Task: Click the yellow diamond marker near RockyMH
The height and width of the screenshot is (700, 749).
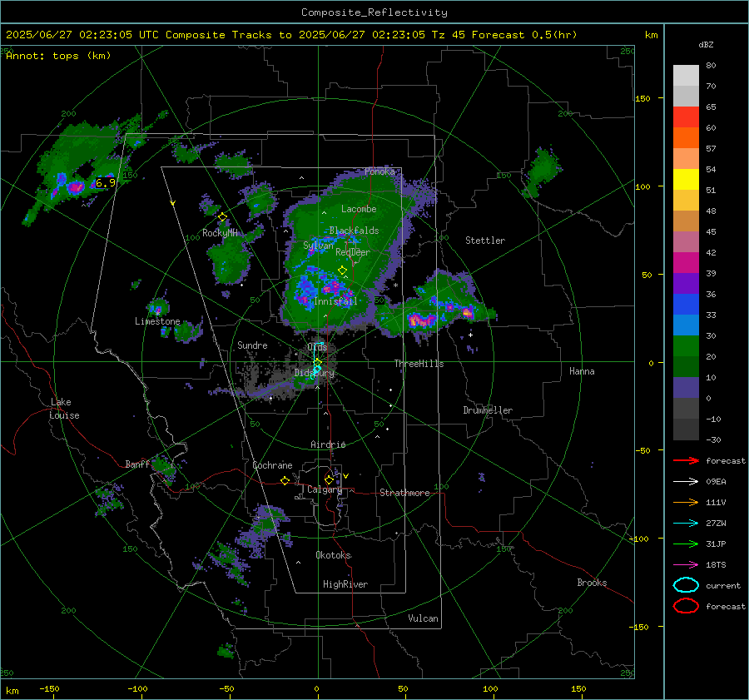Action: pos(222,217)
